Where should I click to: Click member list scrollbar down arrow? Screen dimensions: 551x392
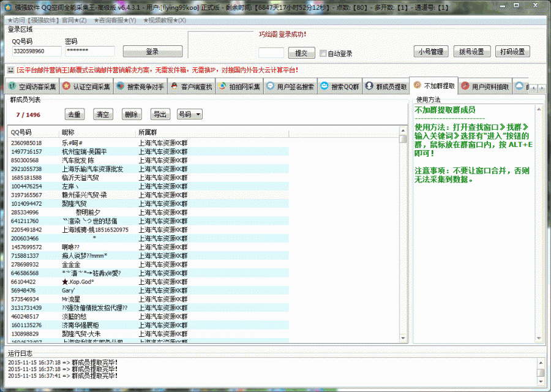(x=403, y=338)
